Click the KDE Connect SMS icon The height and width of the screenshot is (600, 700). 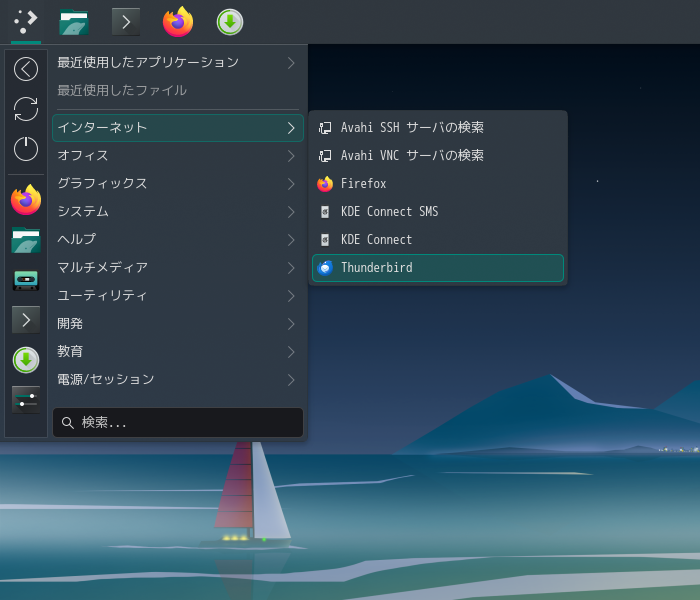[x=325, y=212]
